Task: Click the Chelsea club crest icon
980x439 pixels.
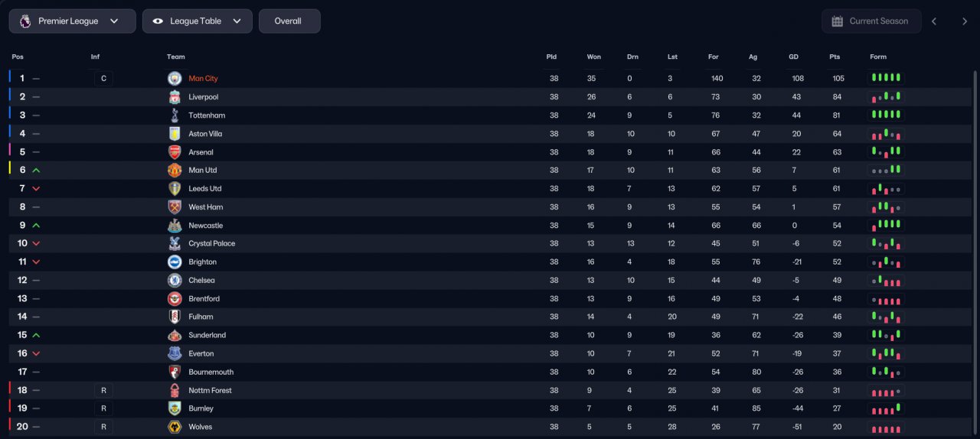Action: pos(175,280)
